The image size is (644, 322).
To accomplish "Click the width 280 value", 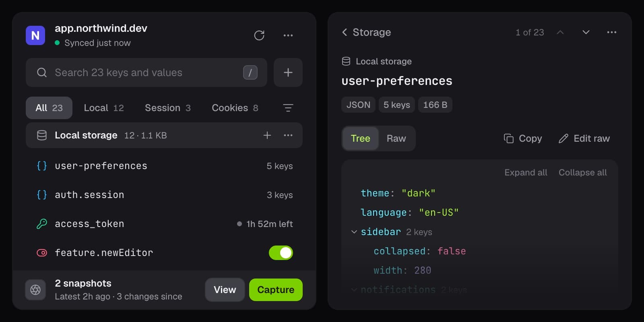I will click(x=423, y=270).
